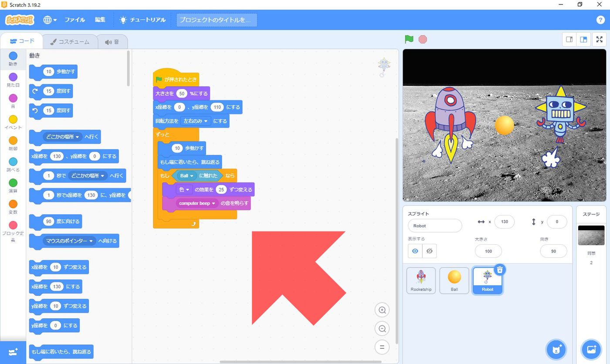The width and height of the screenshot is (610, 364).
Task: Open the computer beep sound dropdown
Action: click(x=197, y=203)
